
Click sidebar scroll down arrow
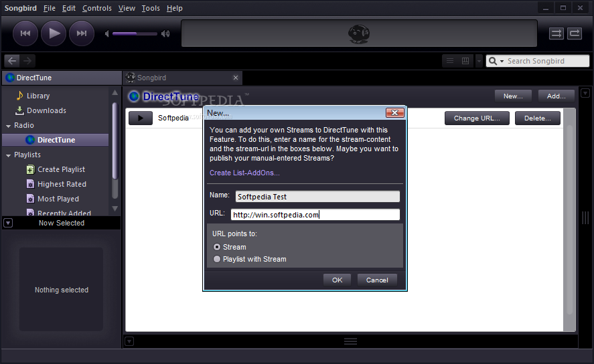coord(115,209)
